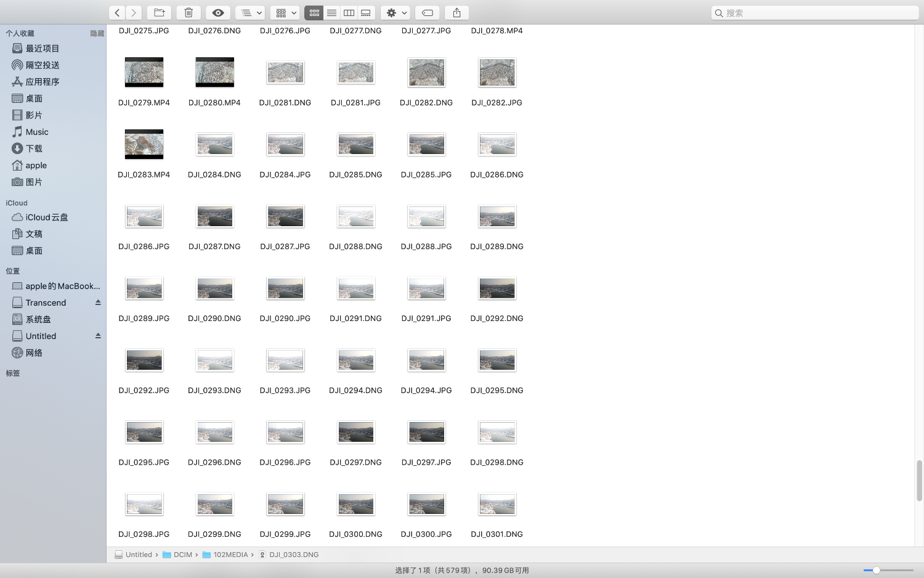Click 102MEDIA in the path bar
The height and width of the screenshot is (578, 924).
tap(230, 555)
